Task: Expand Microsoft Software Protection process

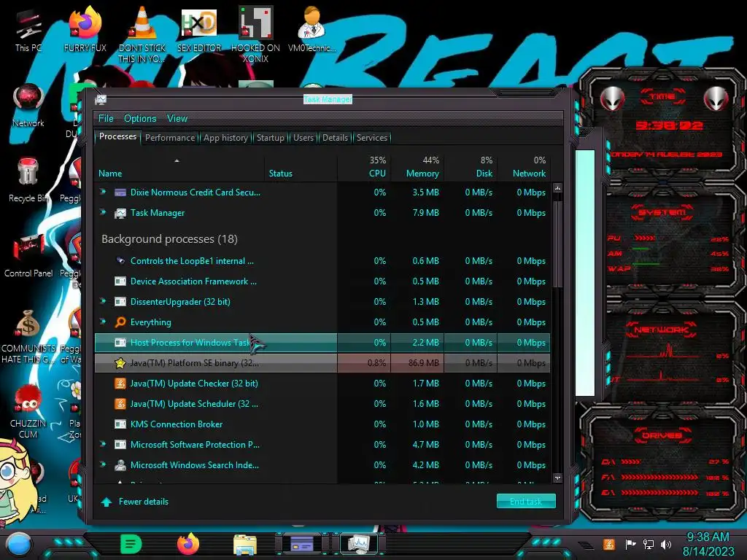Action: click(103, 444)
